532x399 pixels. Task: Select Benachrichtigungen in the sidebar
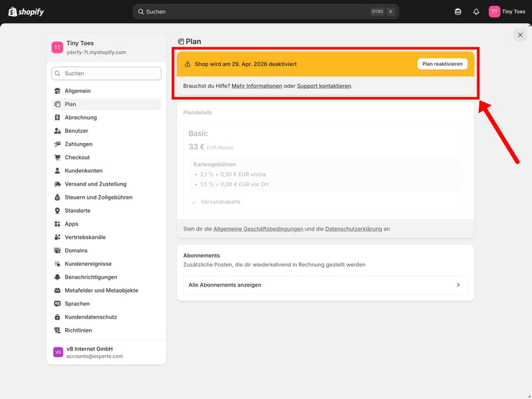90,277
